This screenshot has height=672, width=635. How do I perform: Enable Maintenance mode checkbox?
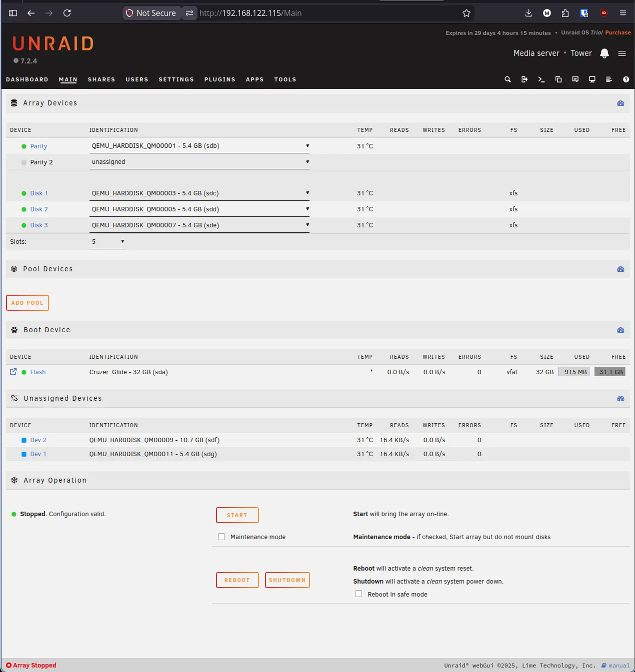[x=221, y=537]
